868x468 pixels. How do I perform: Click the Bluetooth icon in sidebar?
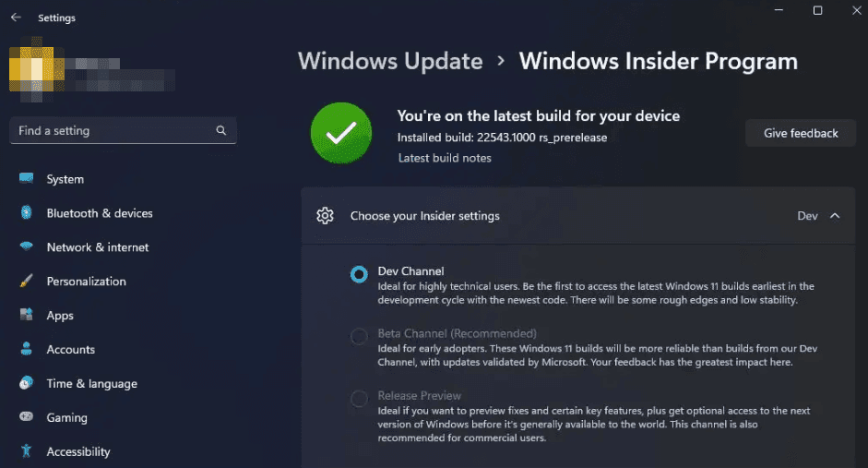click(26, 212)
